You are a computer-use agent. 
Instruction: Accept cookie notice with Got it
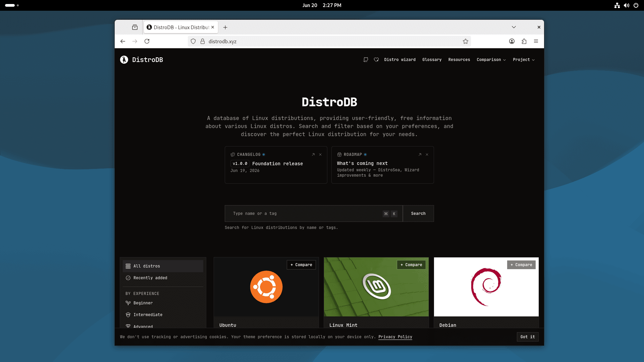[x=528, y=337]
